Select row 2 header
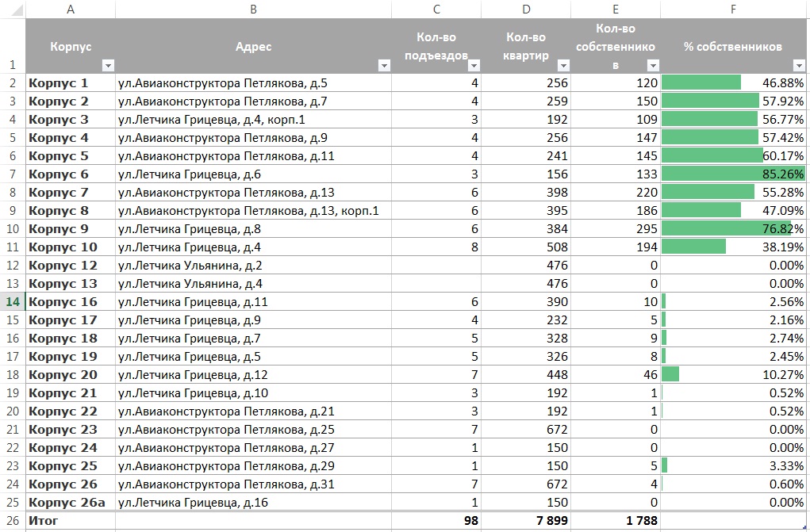810x532 pixels. point(13,82)
